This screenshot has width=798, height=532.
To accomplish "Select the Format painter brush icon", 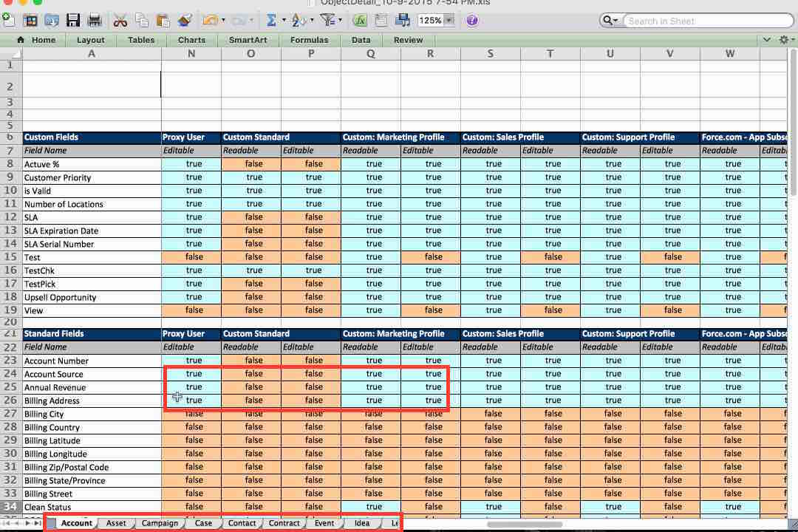I will [185, 21].
